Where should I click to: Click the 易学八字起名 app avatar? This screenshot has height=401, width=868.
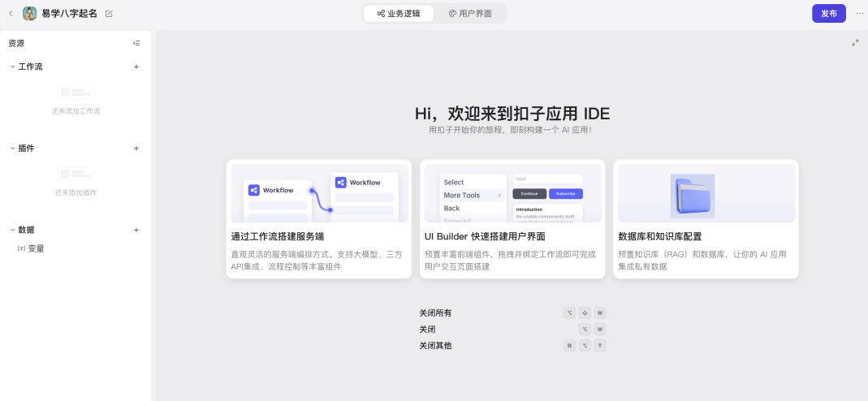point(30,14)
